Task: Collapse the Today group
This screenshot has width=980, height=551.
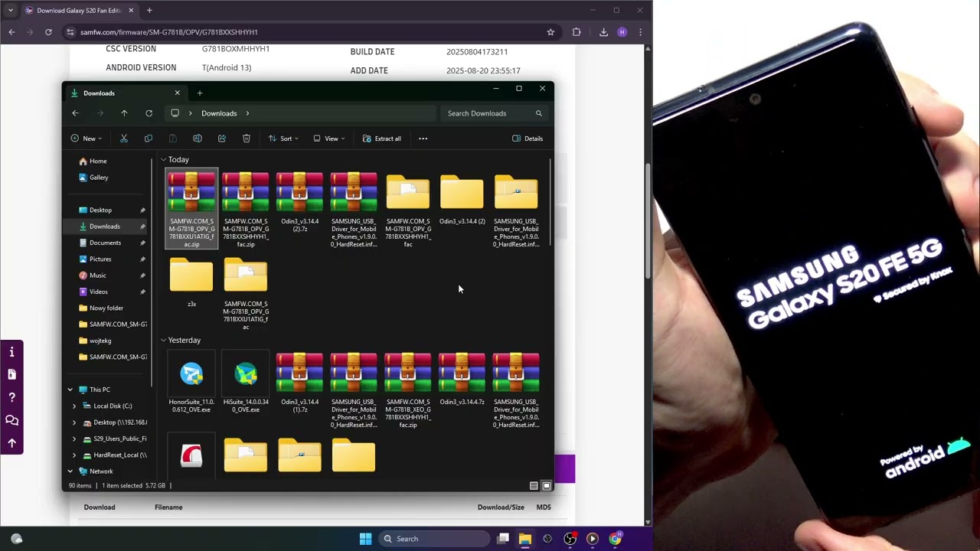Action: (x=163, y=160)
